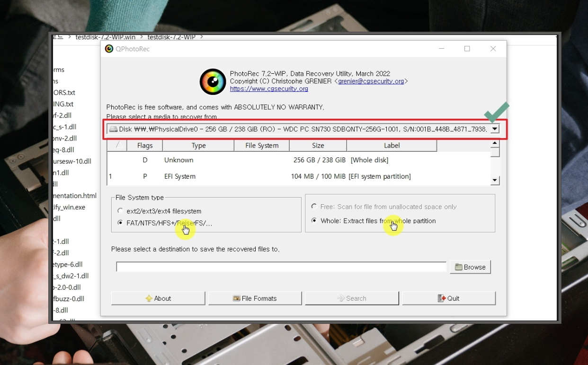Click testdisk-7.2-WIP breadcrumb in Explorer
The height and width of the screenshot is (365, 588).
[171, 37]
